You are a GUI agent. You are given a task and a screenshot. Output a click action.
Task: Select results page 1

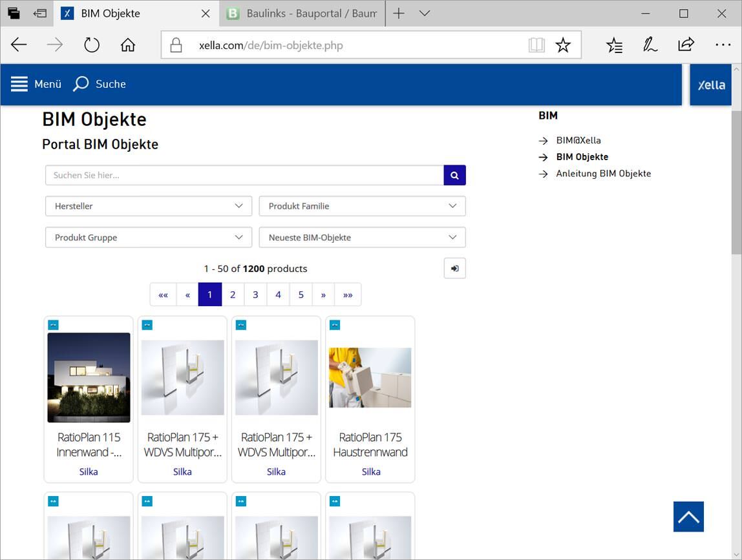tap(210, 295)
